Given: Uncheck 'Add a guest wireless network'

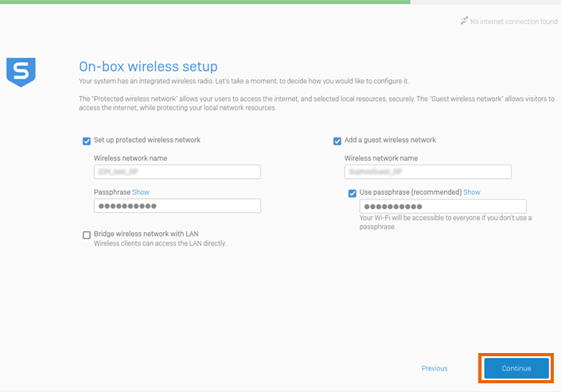Looking at the screenshot, I should tap(337, 141).
